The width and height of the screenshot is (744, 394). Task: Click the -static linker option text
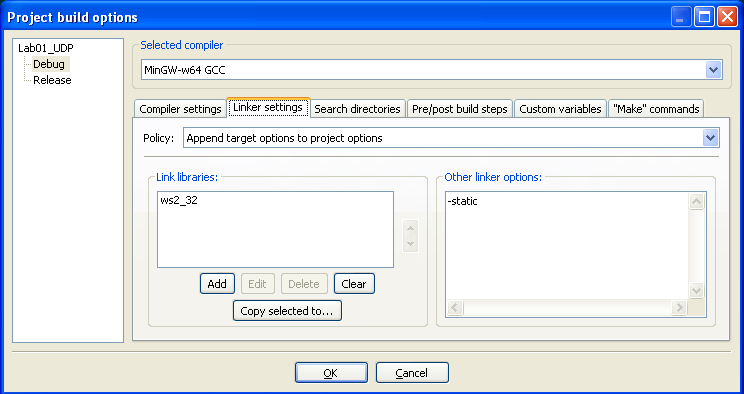point(463,201)
